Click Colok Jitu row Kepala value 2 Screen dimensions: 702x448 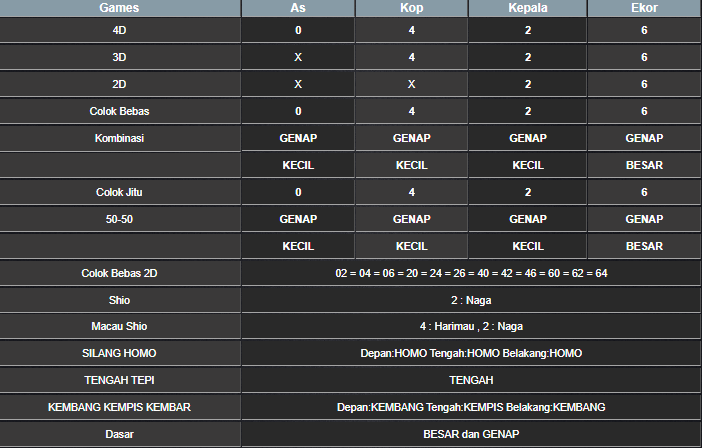tap(528, 192)
